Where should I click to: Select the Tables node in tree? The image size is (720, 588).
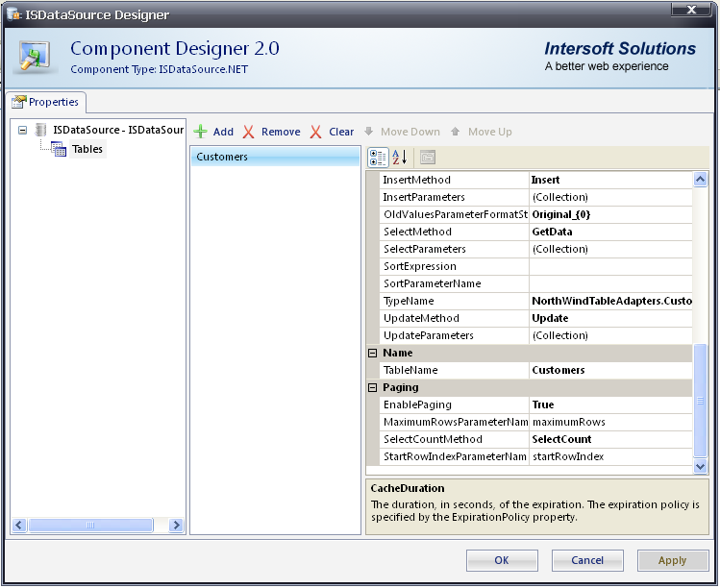click(x=87, y=149)
